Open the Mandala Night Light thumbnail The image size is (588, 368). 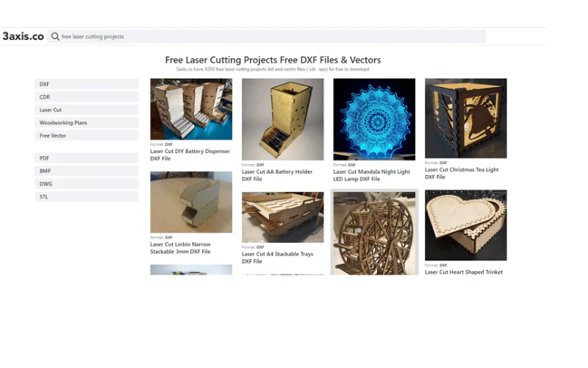(x=374, y=119)
